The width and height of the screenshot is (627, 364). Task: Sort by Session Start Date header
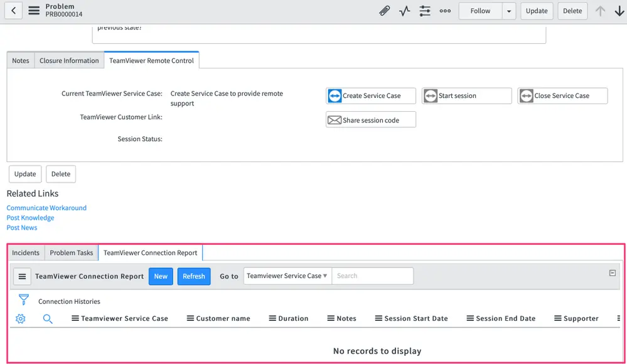tap(416, 318)
